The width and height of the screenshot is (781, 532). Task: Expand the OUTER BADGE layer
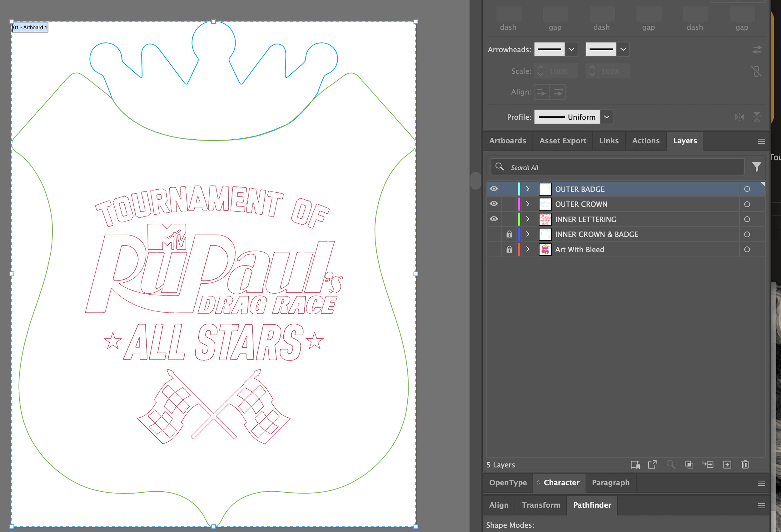(528, 189)
